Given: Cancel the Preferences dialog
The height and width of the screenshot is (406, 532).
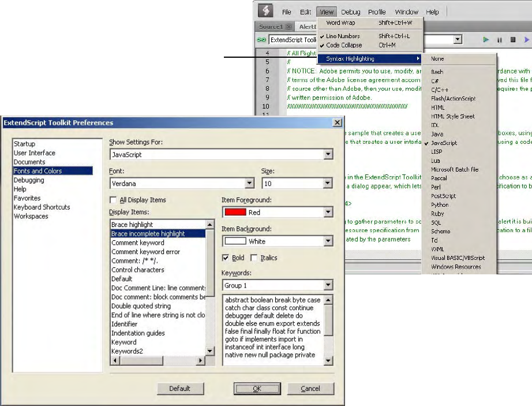Looking at the screenshot, I should [310, 388].
